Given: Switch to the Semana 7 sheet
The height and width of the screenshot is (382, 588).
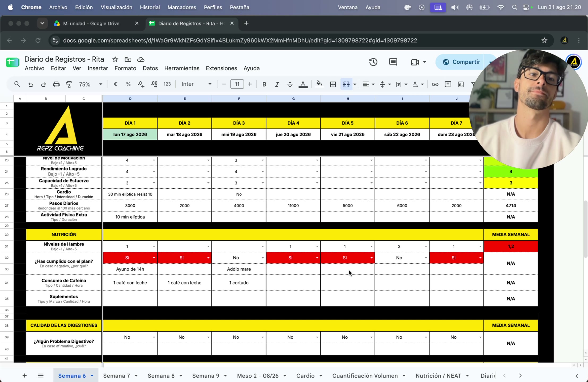Looking at the screenshot, I should [x=117, y=376].
